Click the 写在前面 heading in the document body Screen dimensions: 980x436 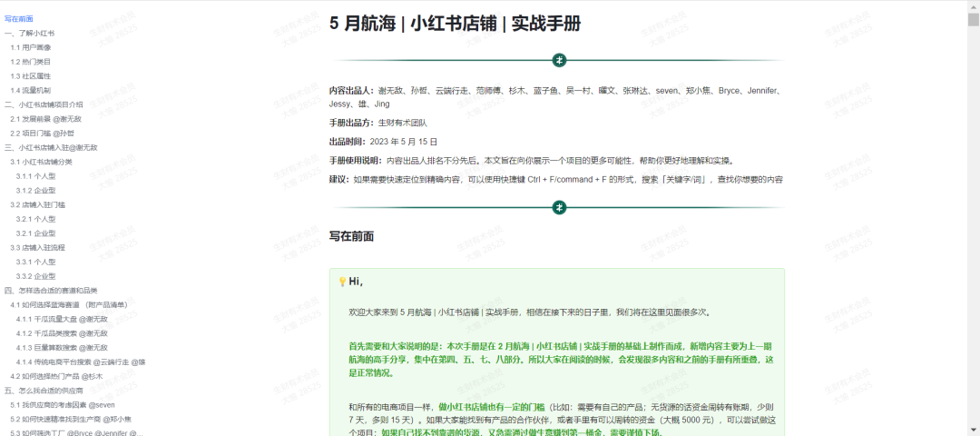352,236
